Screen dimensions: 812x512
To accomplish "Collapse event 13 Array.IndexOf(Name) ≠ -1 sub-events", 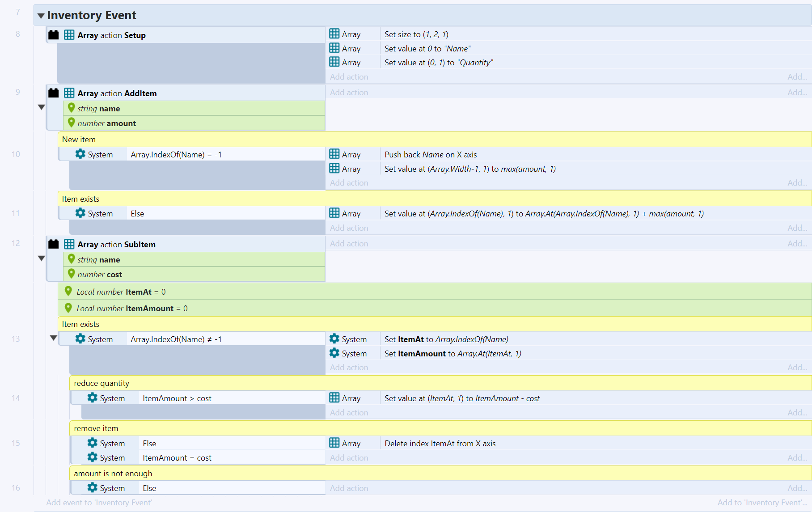I will coord(54,338).
